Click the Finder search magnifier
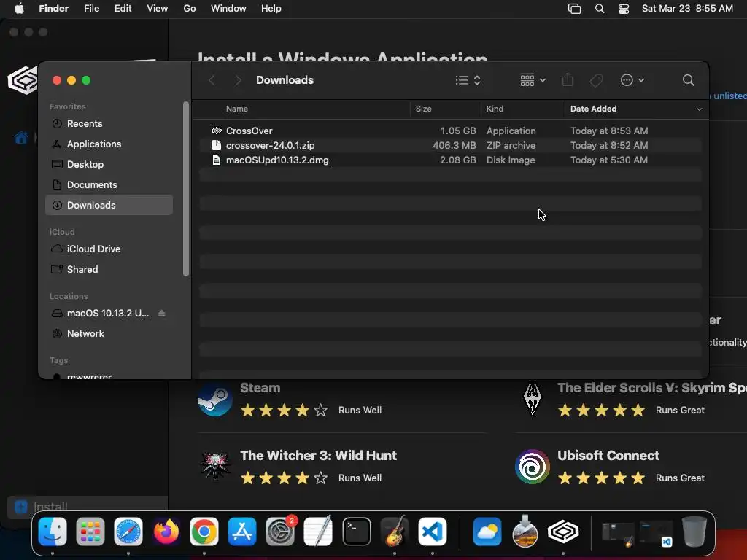The image size is (747, 560). click(x=688, y=80)
